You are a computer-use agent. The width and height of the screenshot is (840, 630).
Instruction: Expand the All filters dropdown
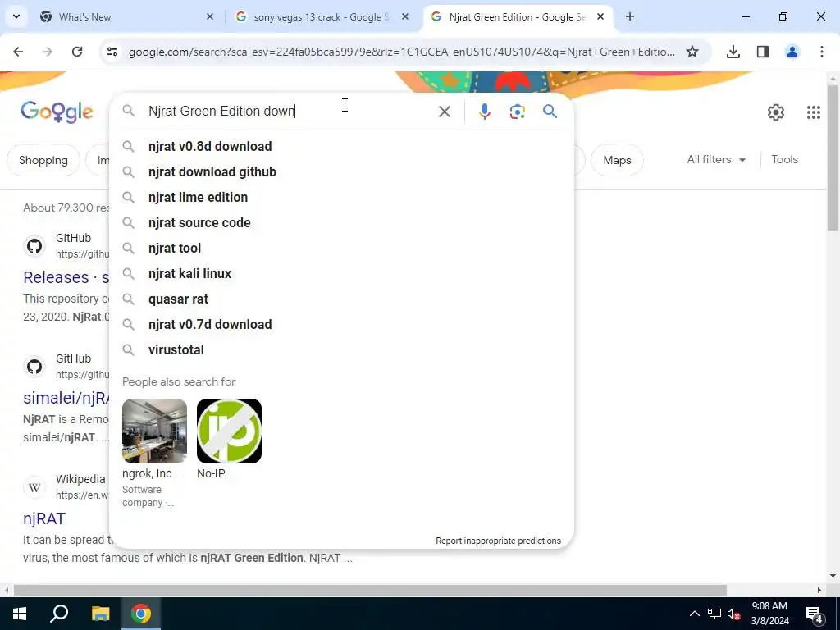pos(716,160)
